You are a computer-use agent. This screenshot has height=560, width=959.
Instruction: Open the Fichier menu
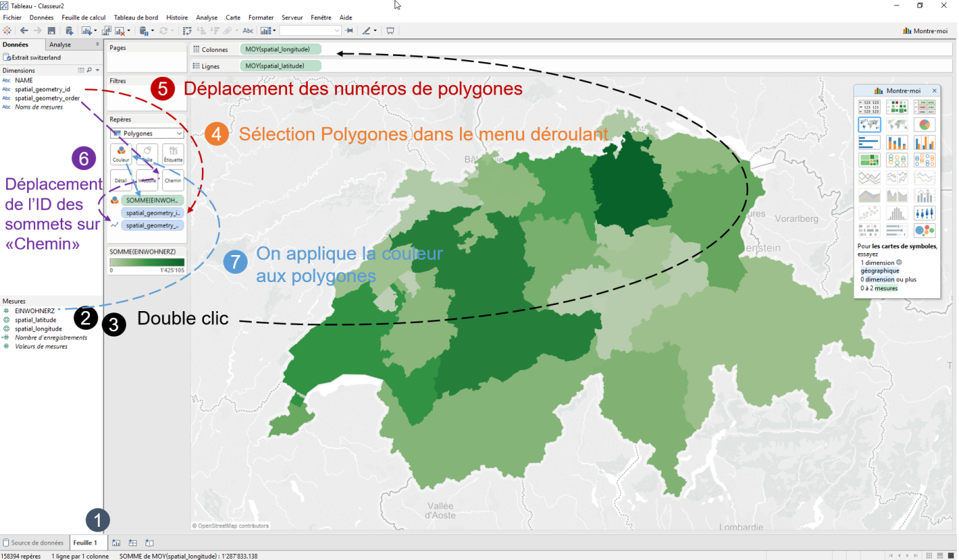[12, 17]
